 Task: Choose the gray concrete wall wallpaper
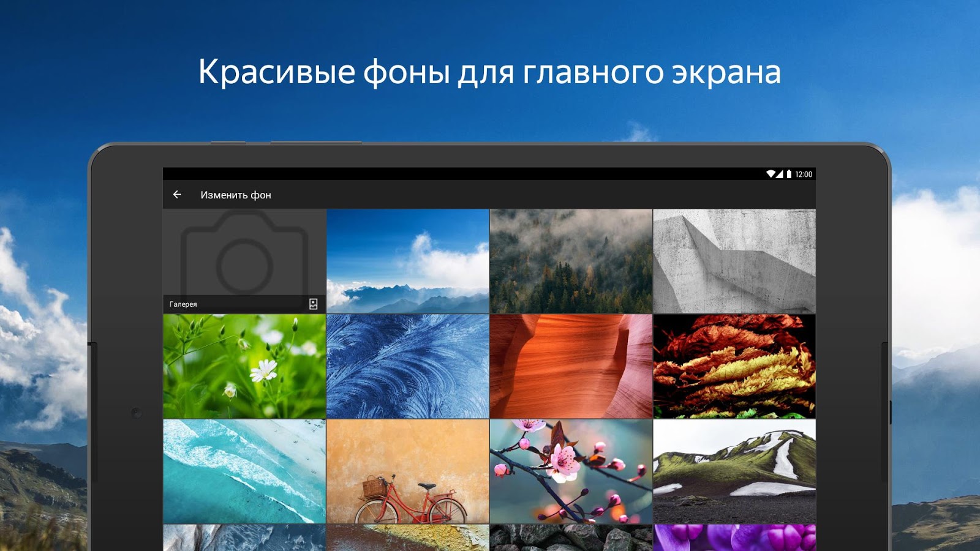pos(734,261)
